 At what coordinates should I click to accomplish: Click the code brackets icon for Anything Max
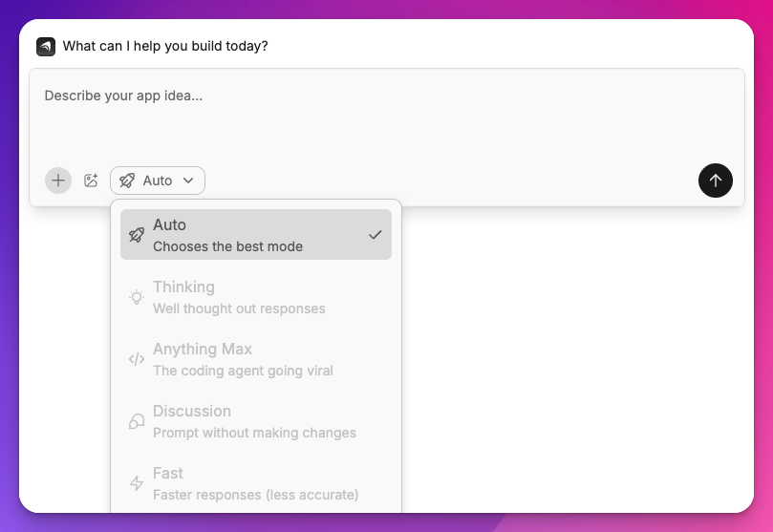(137, 359)
